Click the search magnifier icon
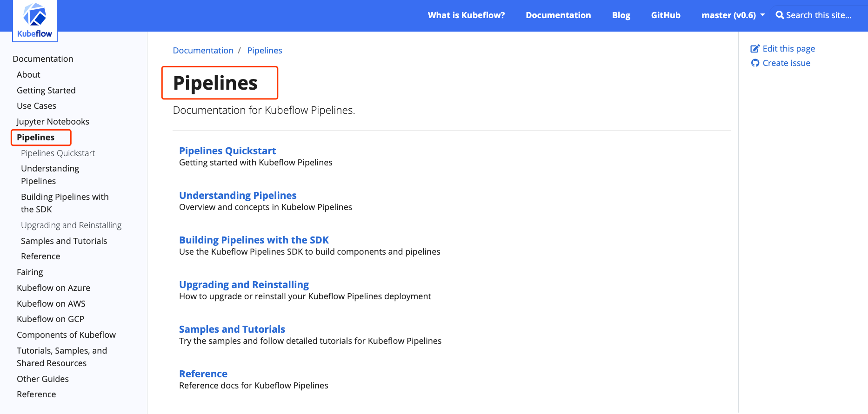This screenshot has height=414, width=868. tap(780, 15)
